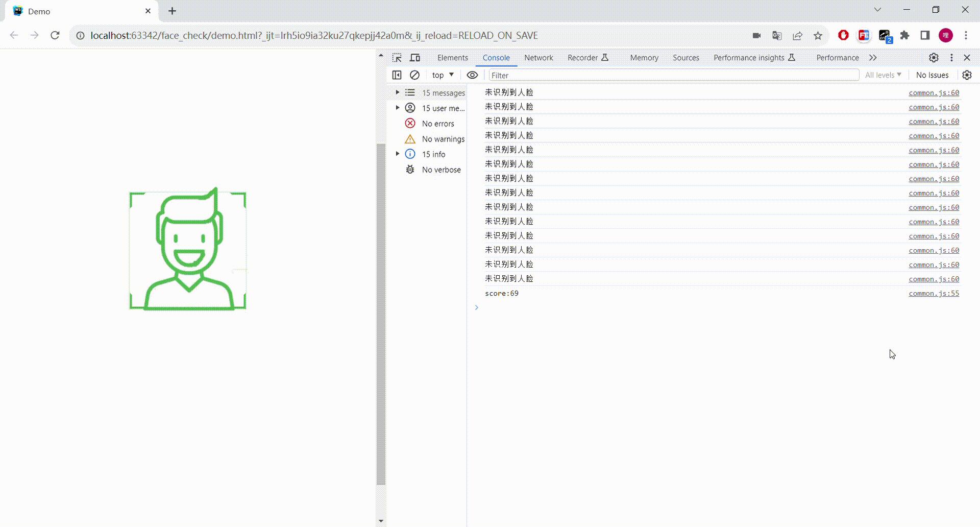Reload the page with the refresh button
Viewport: 980px width, 527px height.
tap(55, 35)
